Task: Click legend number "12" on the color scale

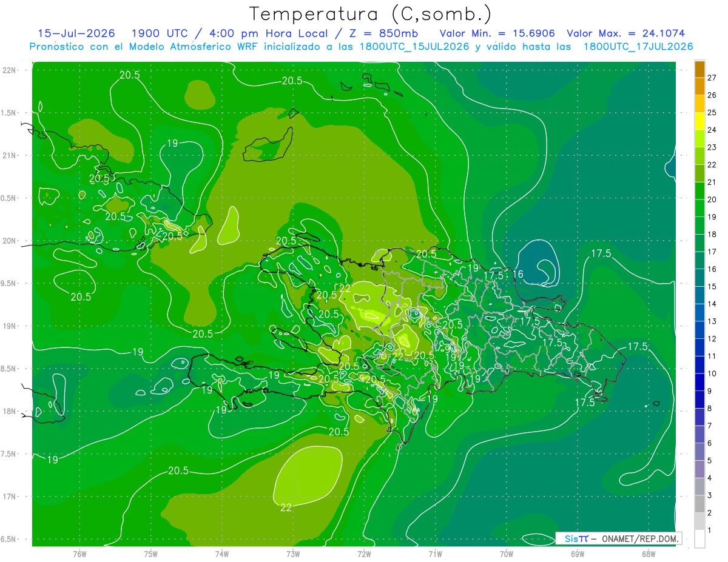Action: [x=712, y=338]
